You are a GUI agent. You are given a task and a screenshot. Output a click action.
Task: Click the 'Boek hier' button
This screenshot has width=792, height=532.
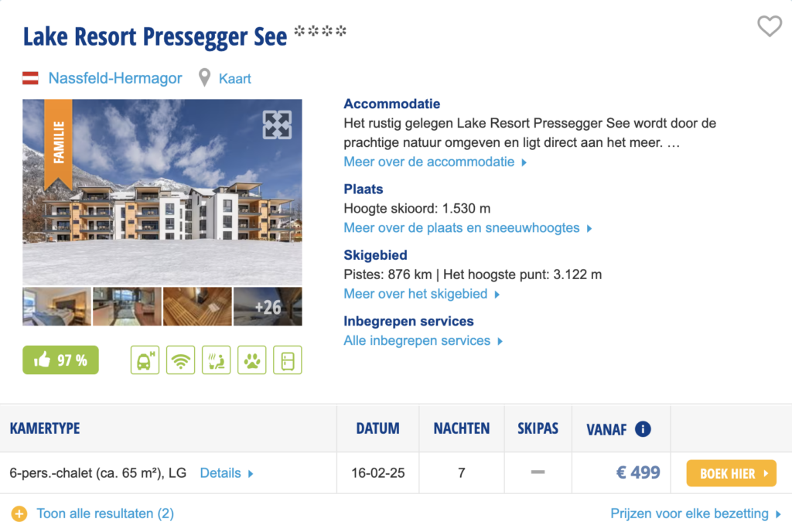[x=731, y=473]
